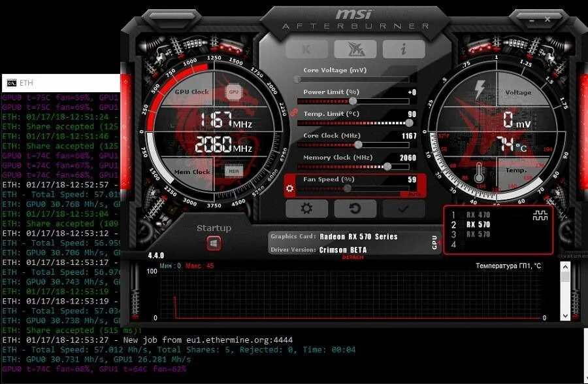Screen dimensions: 588x384
Task: Click the 74 °C temperature readout
Action: 512,145
